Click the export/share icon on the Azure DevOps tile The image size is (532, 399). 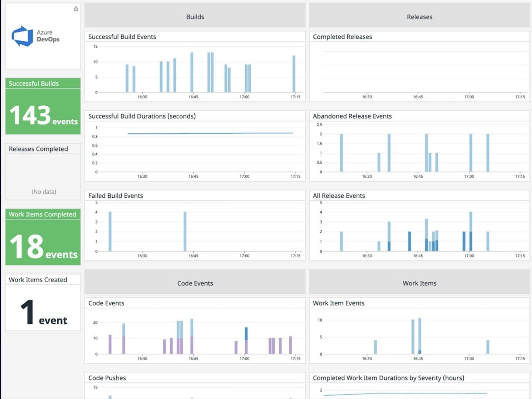76,8
